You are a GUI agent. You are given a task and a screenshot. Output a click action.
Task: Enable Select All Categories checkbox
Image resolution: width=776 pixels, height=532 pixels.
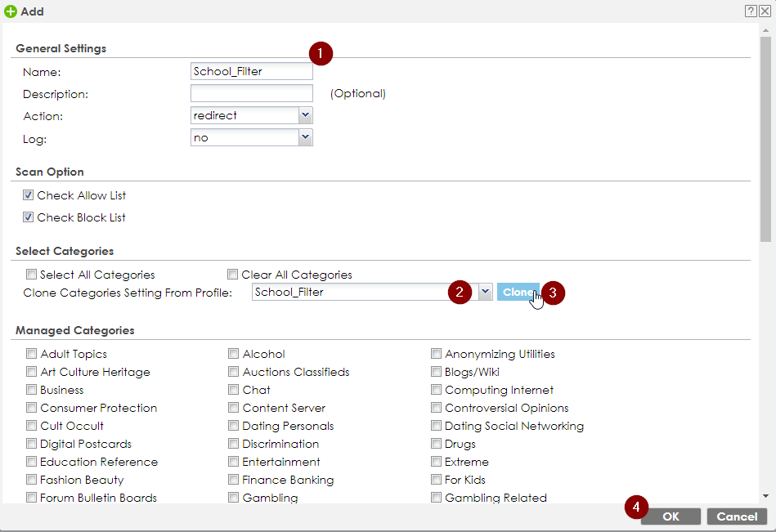32,275
